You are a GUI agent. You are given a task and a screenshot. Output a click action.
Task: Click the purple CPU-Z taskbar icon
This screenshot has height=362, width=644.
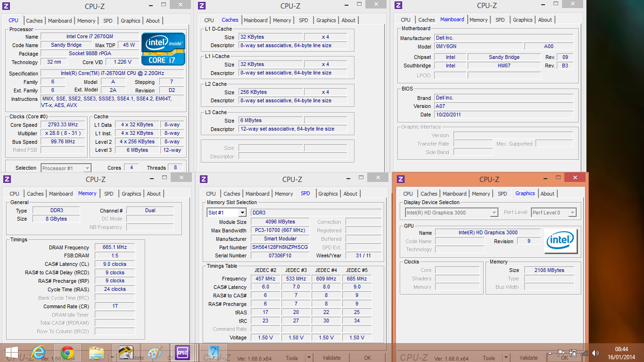(x=182, y=353)
